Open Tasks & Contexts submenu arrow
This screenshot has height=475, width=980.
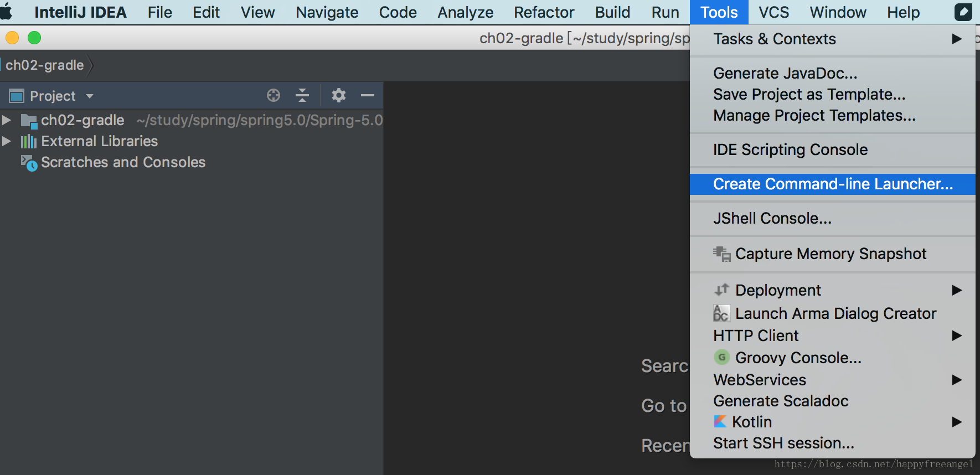pyautogui.click(x=957, y=39)
